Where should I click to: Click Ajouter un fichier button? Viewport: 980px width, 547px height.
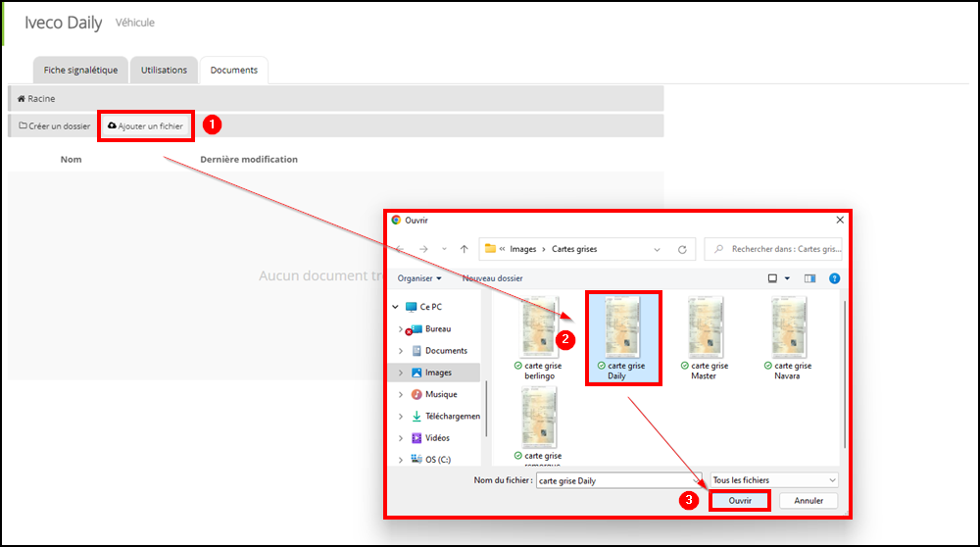pyautogui.click(x=146, y=126)
